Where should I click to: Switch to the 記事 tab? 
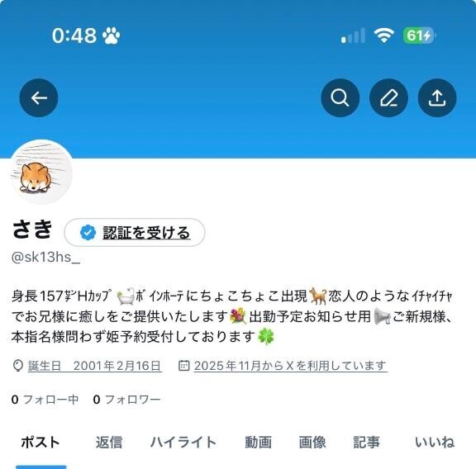[366, 442]
